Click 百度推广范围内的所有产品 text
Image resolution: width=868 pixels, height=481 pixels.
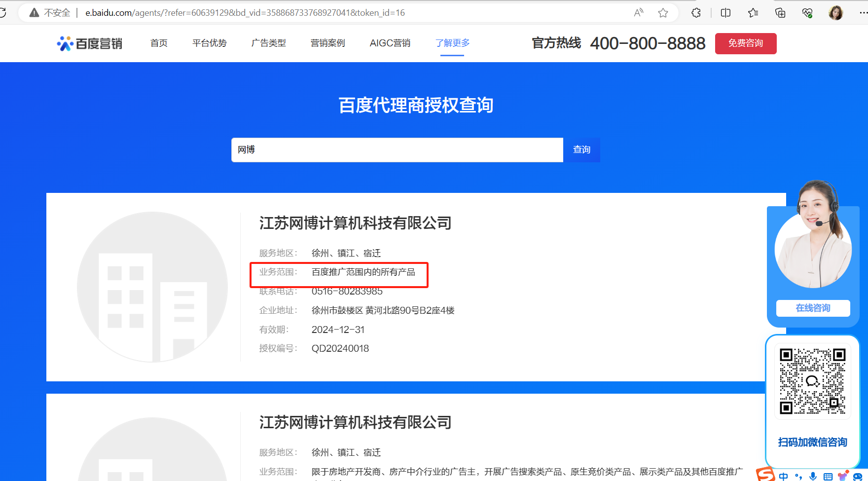click(363, 272)
